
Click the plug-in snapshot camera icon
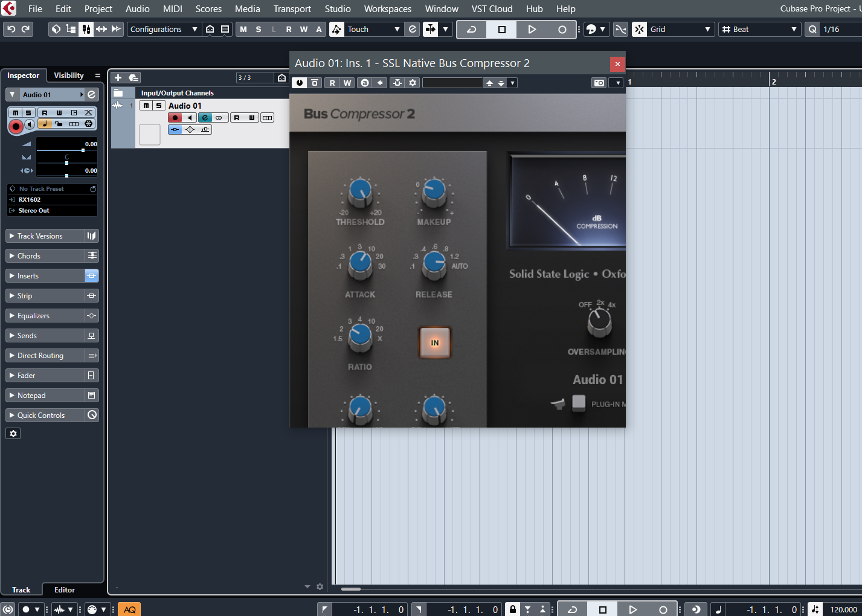[x=599, y=83]
